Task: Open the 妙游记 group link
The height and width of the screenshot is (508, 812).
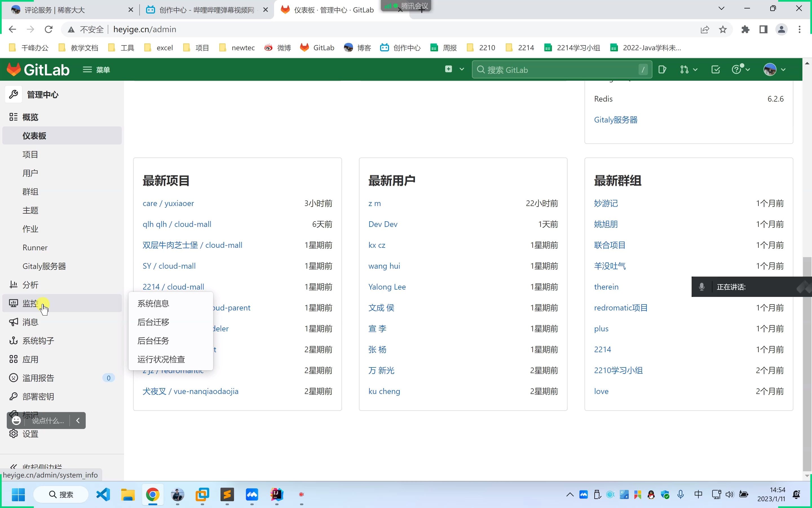Action: pyautogui.click(x=606, y=203)
